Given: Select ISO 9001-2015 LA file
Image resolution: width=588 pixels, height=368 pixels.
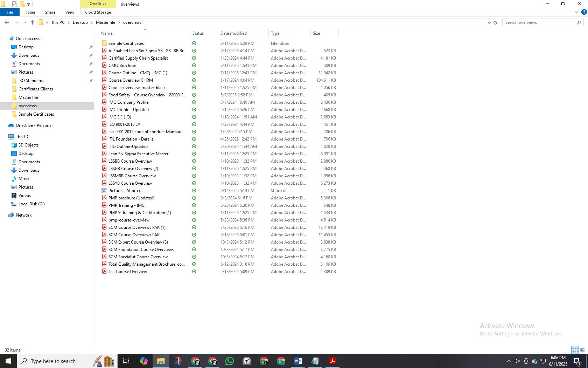Looking at the screenshot, I should click(124, 124).
